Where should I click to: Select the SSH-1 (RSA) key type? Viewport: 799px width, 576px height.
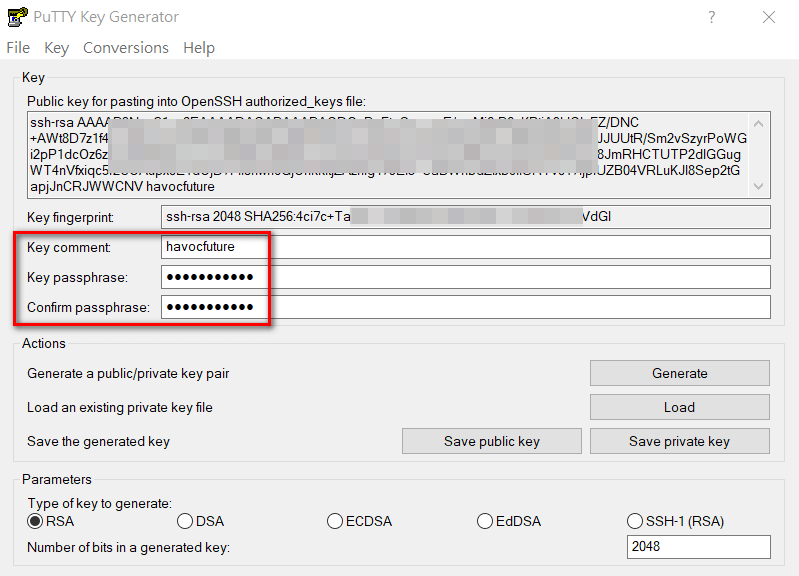click(x=635, y=521)
